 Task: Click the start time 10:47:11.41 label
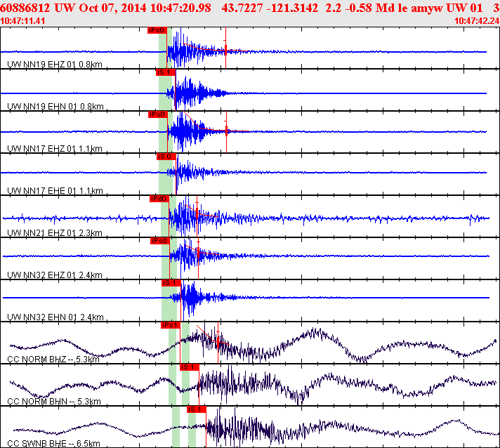click(22, 21)
